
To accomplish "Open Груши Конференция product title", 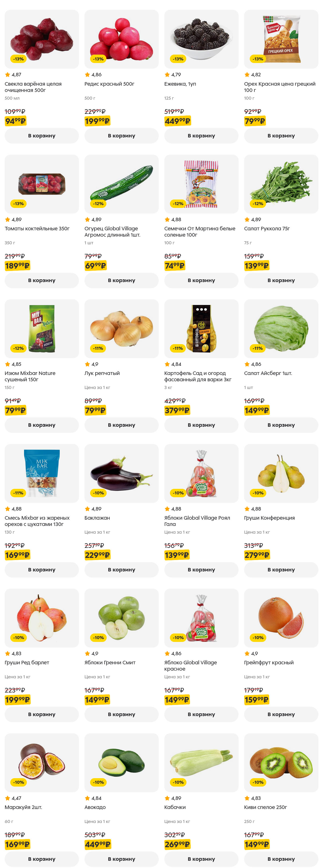I will [x=269, y=518].
